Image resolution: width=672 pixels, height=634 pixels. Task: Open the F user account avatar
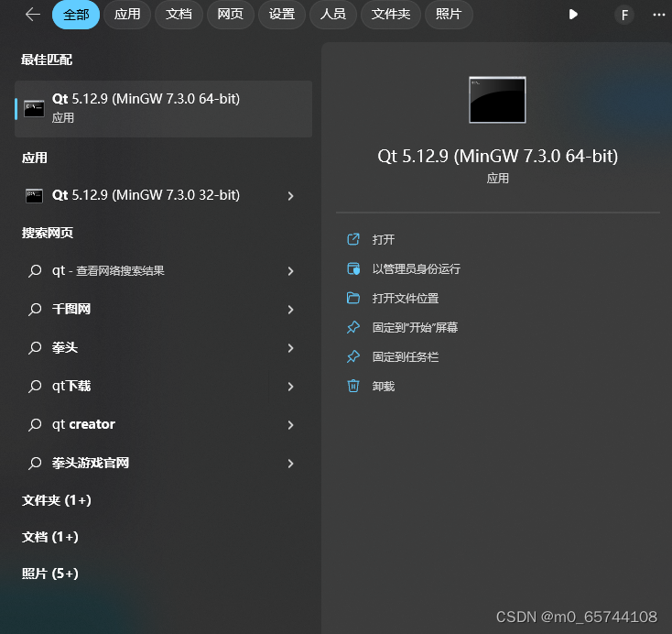(x=624, y=16)
